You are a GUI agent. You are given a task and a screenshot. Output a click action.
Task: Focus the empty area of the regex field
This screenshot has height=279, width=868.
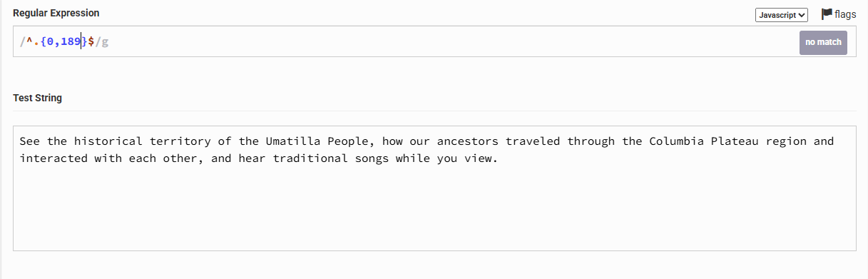click(449, 42)
